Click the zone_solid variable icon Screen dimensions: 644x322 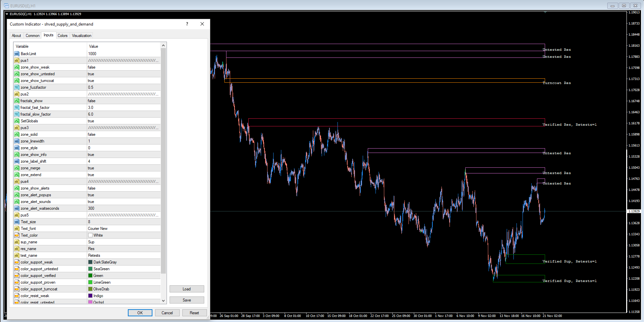16,134
